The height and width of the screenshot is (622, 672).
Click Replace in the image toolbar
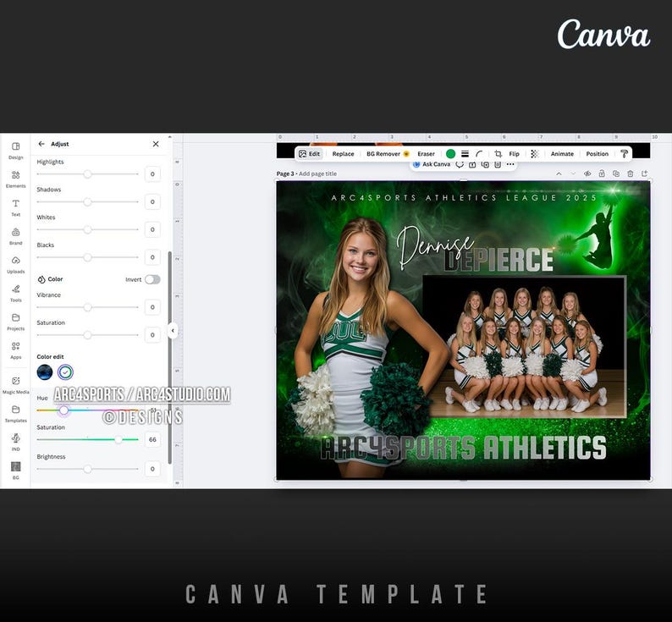343,154
